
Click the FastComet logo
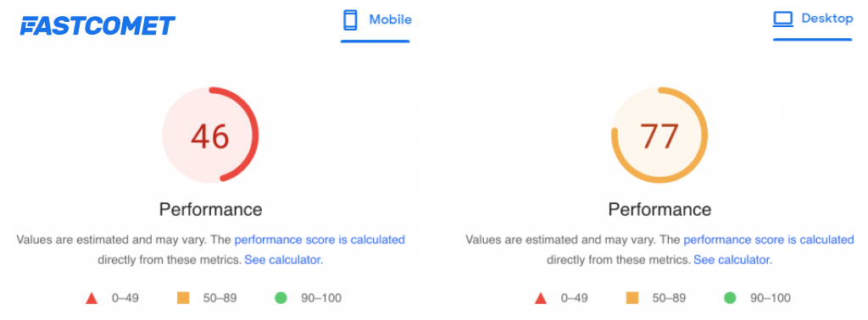tap(97, 26)
